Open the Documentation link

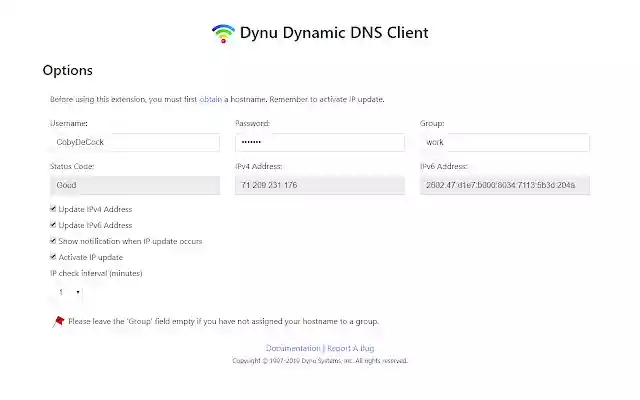293,348
